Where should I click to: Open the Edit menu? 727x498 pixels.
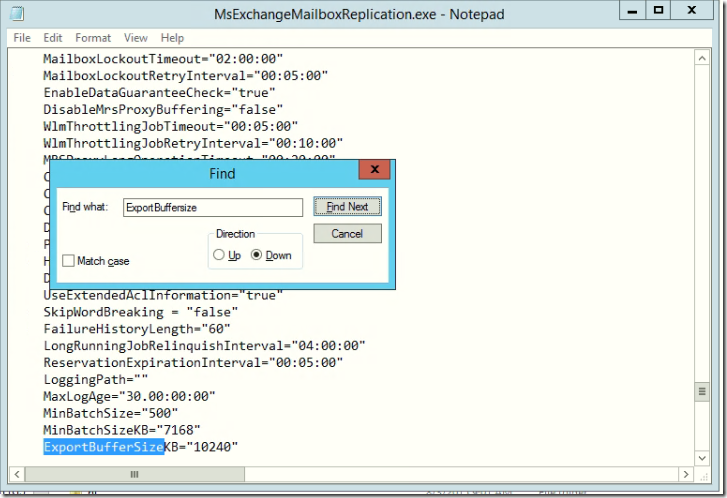(x=52, y=38)
